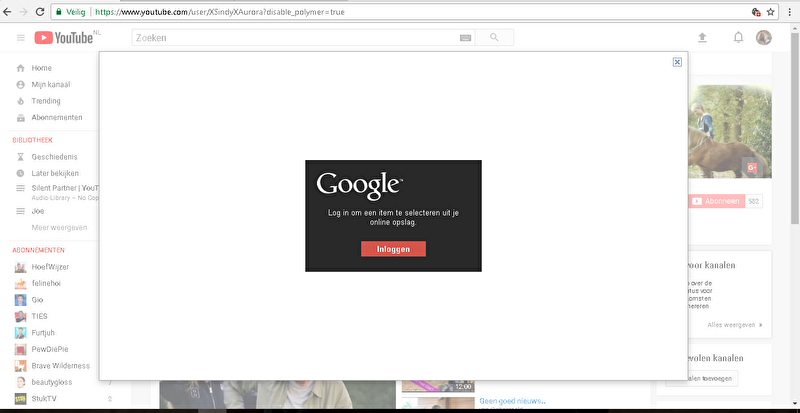Bookmark page with star icon
The image size is (800, 413).
tap(771, 13)
